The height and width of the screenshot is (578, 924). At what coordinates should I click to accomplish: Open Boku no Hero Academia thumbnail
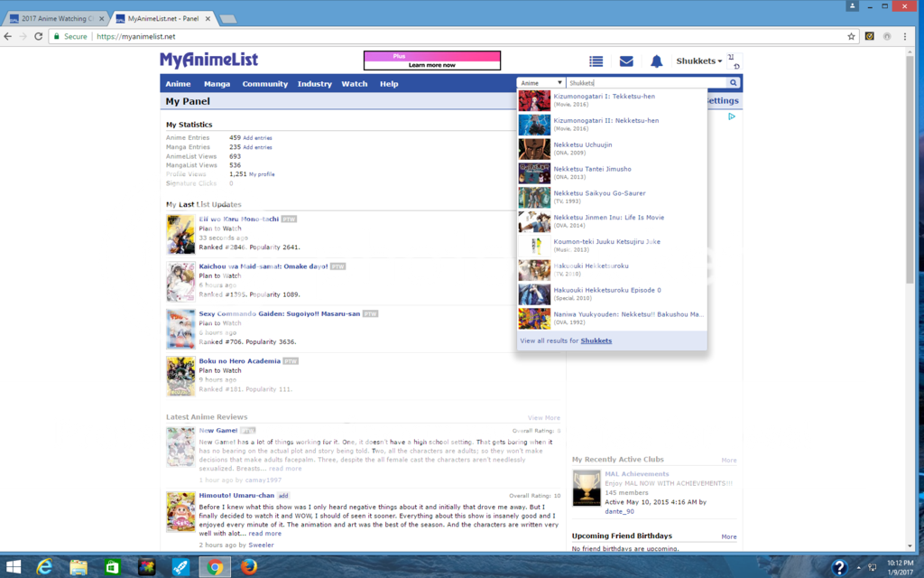(180, 377)
